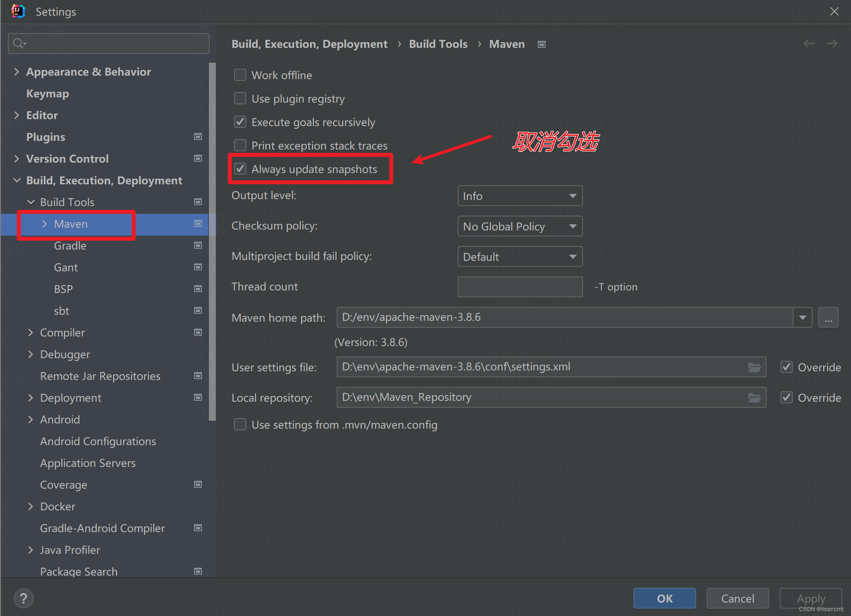Browse folder for Local repository

(754, 398)
